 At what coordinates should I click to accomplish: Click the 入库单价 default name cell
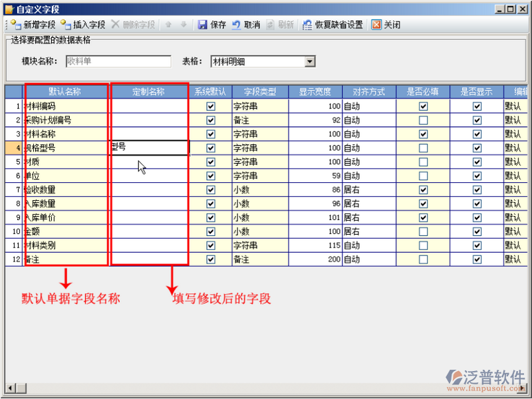(x=66, y=218)
